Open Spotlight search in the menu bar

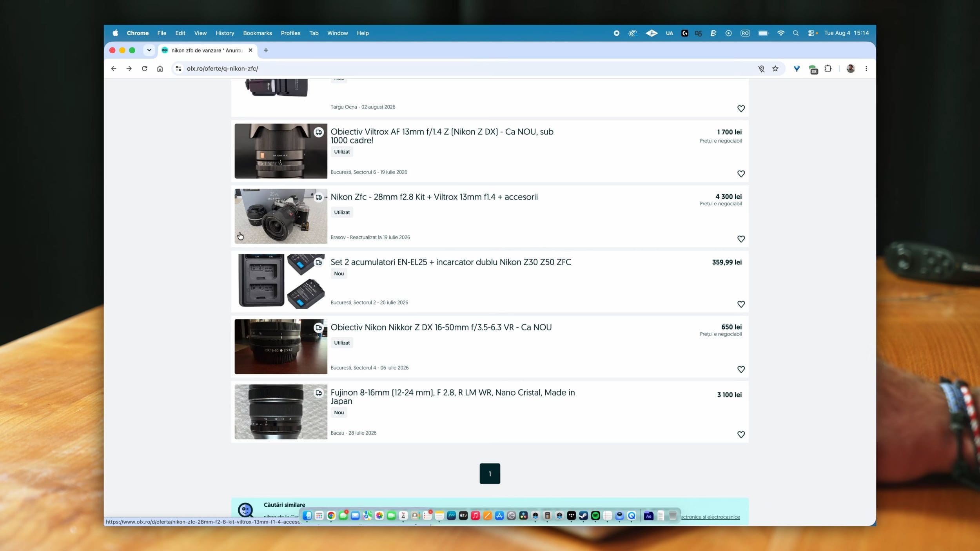pos(796,33)
